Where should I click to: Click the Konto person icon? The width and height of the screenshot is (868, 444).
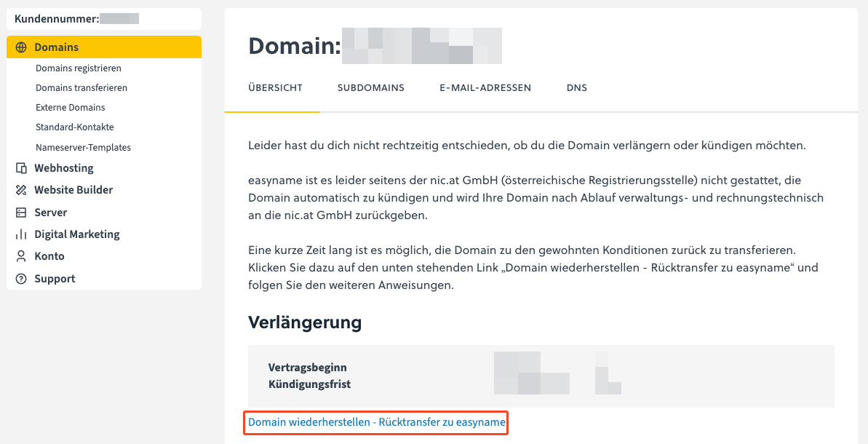21,256
